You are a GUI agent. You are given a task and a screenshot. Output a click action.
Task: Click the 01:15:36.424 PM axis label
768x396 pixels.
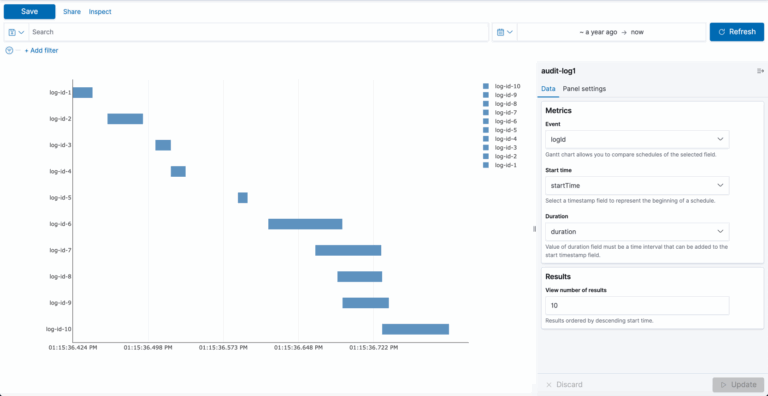(72, 347)
